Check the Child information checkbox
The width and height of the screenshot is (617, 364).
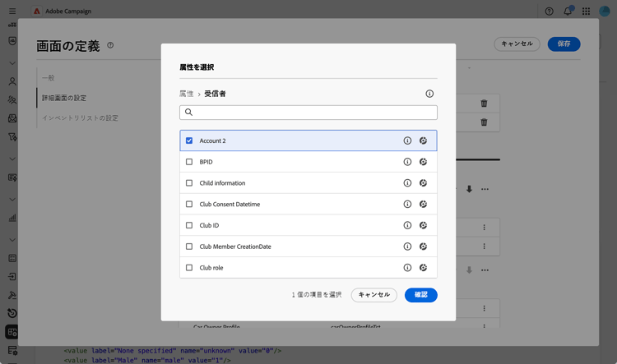coord(189,183)
